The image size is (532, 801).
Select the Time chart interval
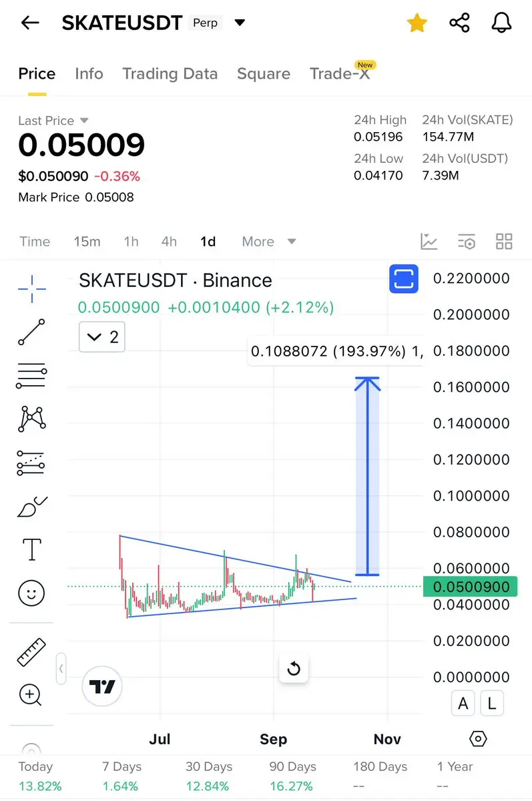coord(35,242)
